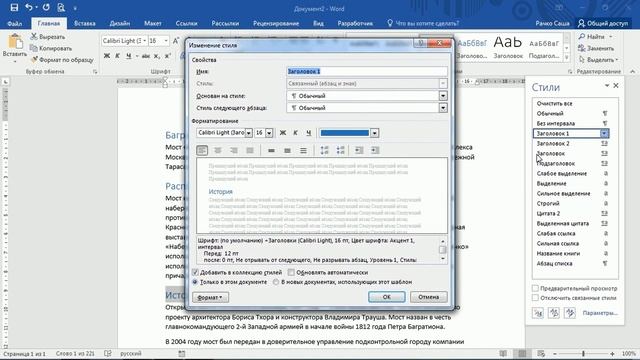The image size is (640, 360).
Task: Open Style Inspector icon in Styles pane
Action: [554, 313]
